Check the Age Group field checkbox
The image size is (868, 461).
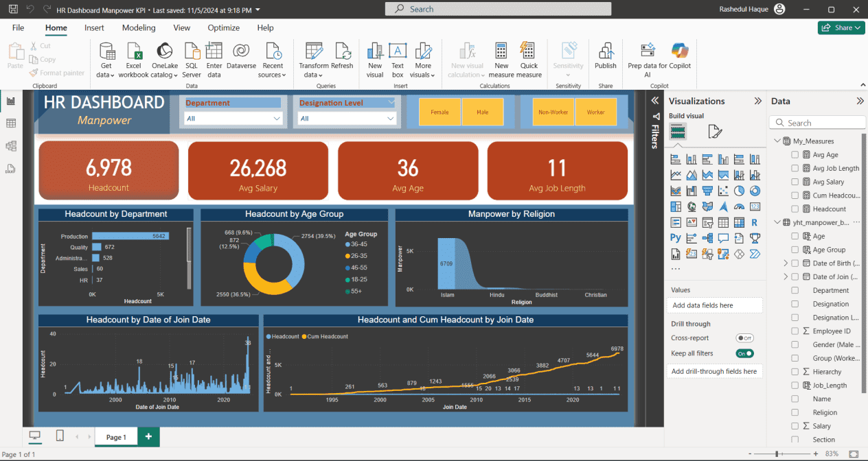tap(795, 250)
